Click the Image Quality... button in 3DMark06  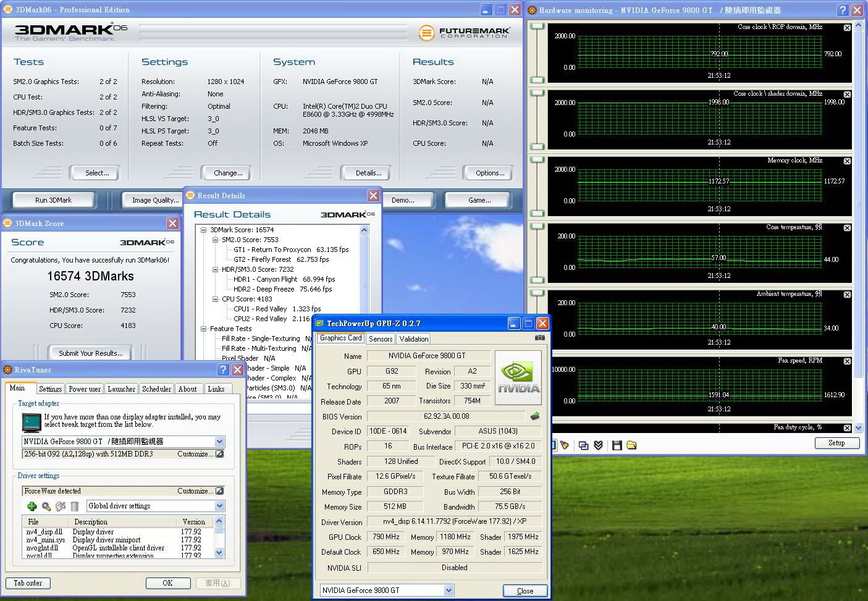(x=152, y=200)
